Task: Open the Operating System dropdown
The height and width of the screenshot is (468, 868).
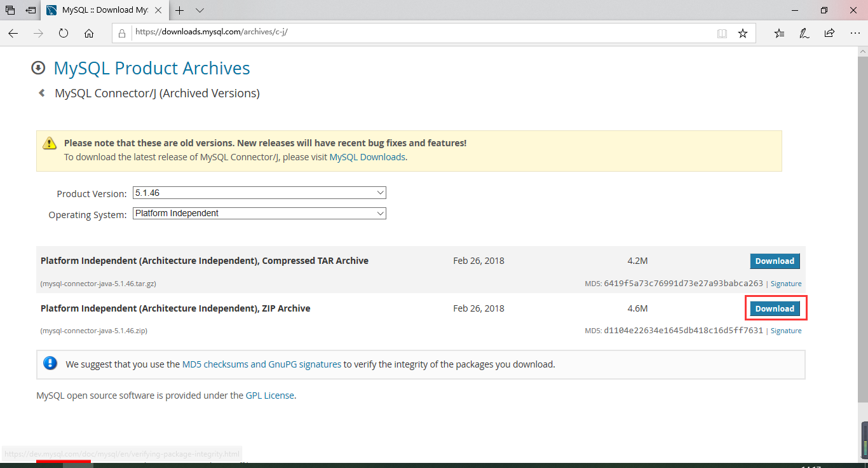Action: 259,214
